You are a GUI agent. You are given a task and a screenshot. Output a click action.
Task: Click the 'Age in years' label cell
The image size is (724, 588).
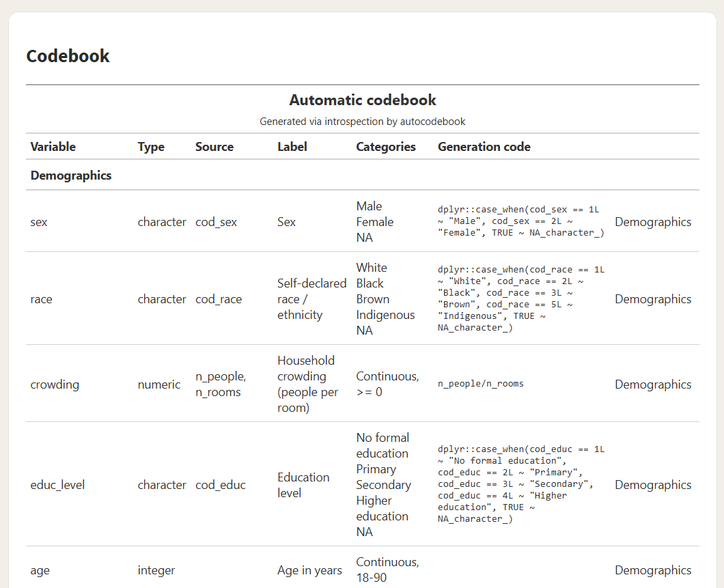point(309,570)
